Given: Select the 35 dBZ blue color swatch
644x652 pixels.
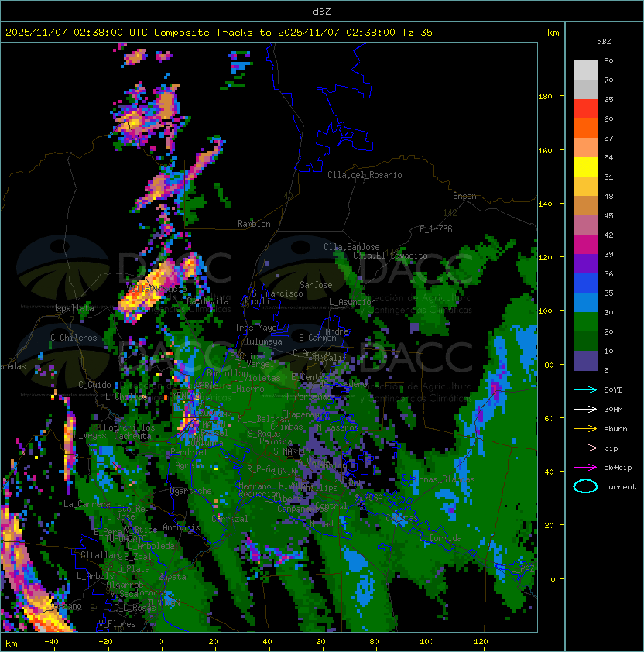Looking at the screenshot, I should (x=585, y=303).
